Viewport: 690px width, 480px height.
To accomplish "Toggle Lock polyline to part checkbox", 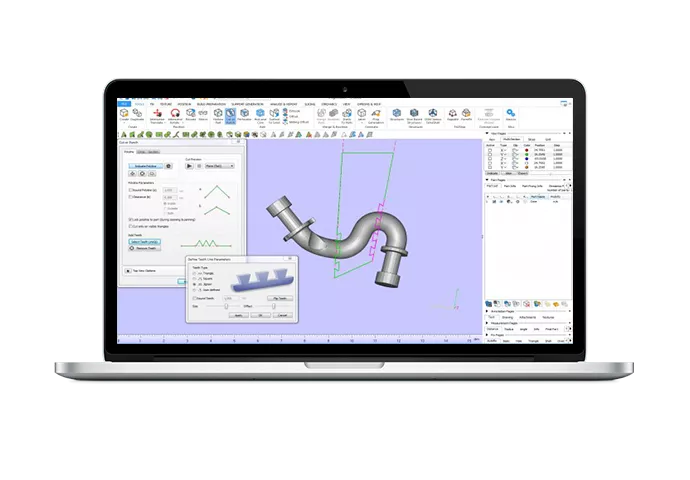I will [x=130, y=219].
